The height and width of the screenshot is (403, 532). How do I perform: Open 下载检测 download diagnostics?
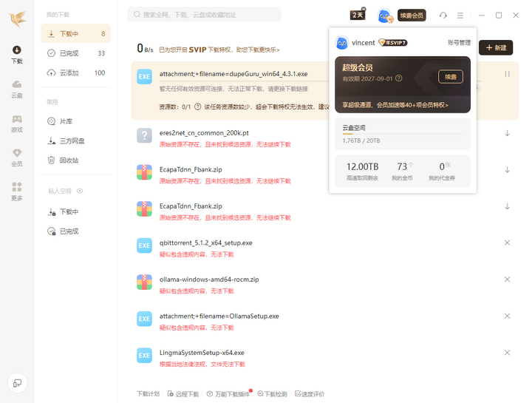pyautogui.click(x=273, y=394)
